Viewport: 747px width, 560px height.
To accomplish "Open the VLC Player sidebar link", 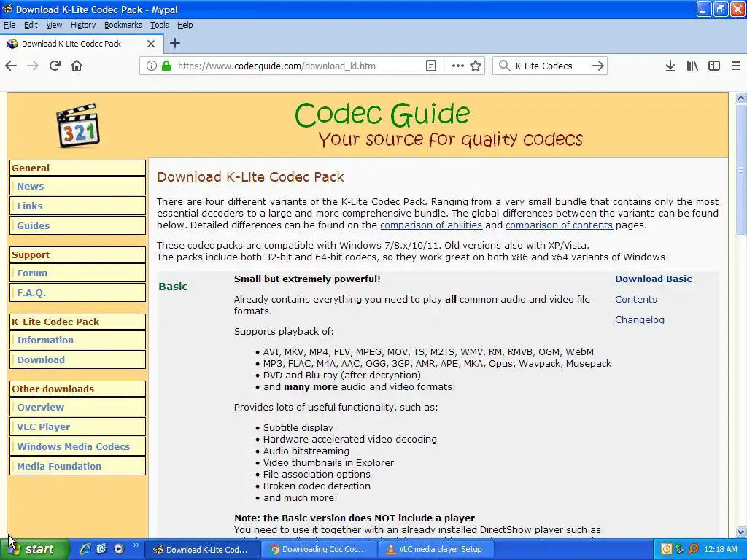I will point(77,427).
